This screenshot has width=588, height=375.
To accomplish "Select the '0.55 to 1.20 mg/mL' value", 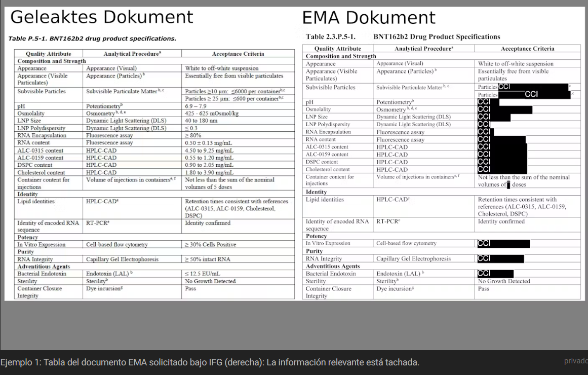I will pos(209,158).
